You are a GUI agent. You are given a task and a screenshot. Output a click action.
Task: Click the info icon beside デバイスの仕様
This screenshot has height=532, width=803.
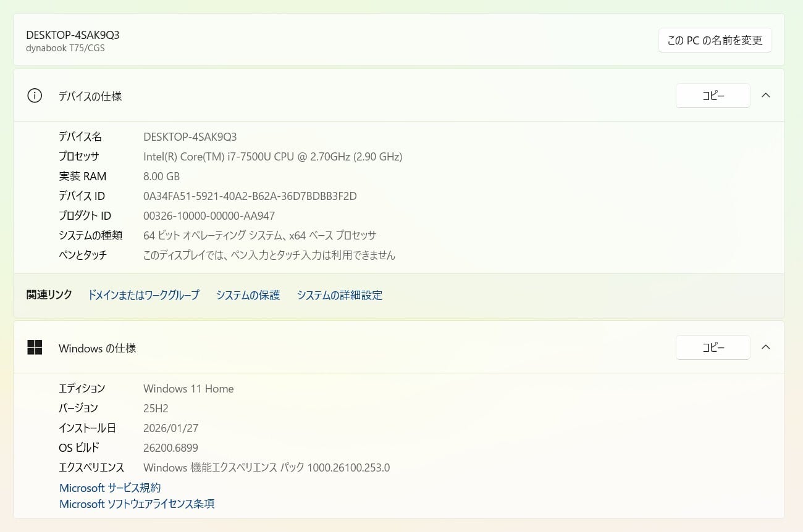pyautogui.click(x=35, y=96)
